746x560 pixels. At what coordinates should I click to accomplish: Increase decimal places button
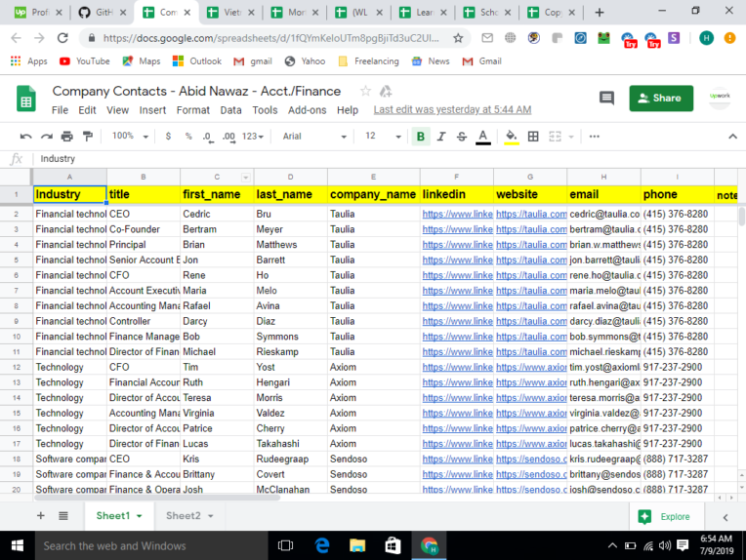228,137
